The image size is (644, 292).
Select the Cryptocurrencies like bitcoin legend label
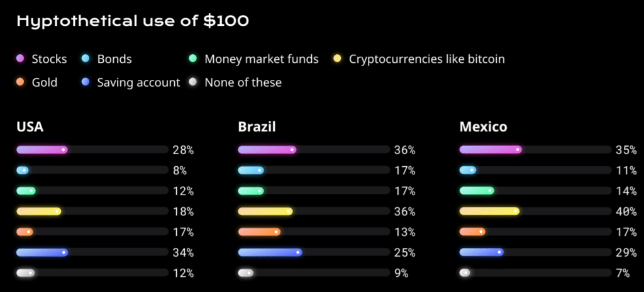point(427,59)
